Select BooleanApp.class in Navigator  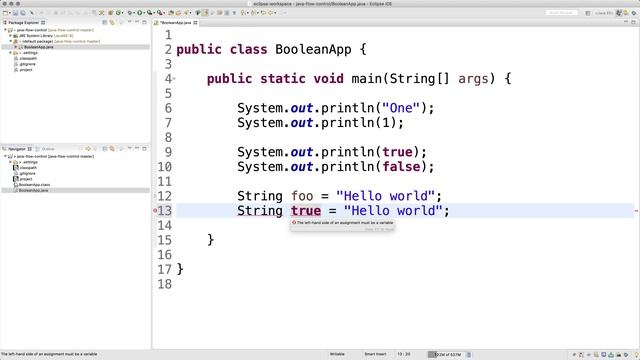[x=34, y=185]
